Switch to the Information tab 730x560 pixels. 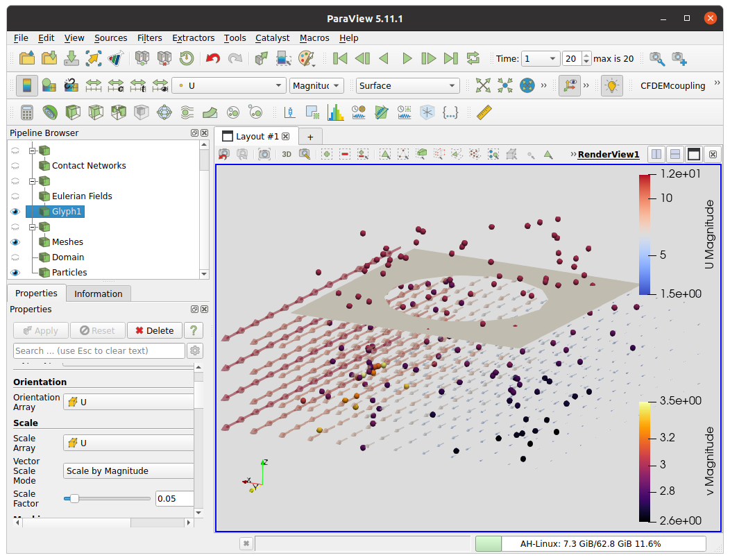[99, 294]
